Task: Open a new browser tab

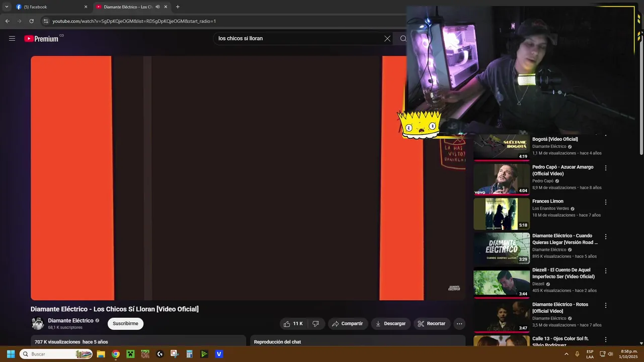Action: click(x=178, y=7)
